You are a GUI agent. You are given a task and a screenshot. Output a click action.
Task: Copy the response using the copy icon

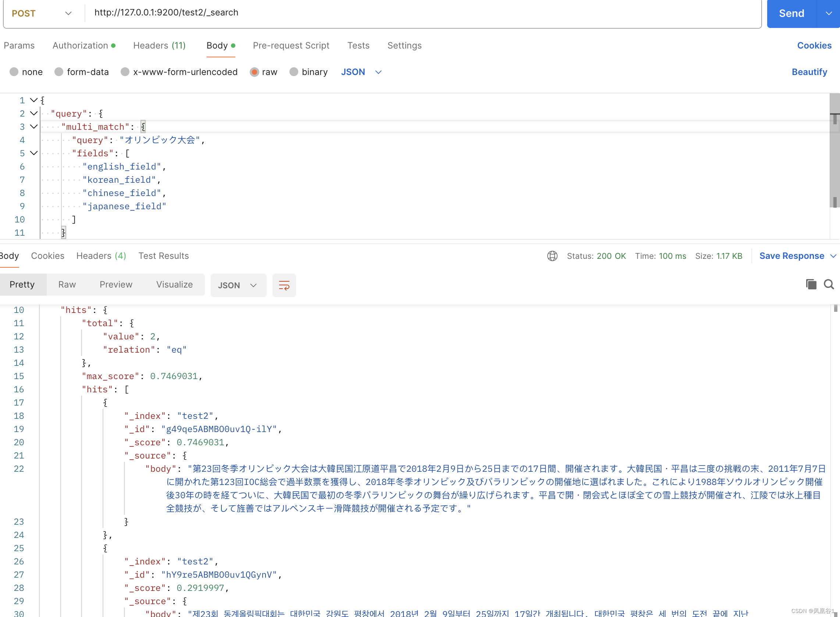(x=811, y=285)
